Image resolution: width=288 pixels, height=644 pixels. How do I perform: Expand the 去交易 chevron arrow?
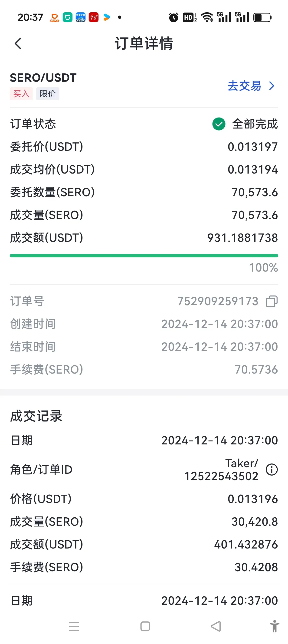pyautogui.click(x=272, y=86)
